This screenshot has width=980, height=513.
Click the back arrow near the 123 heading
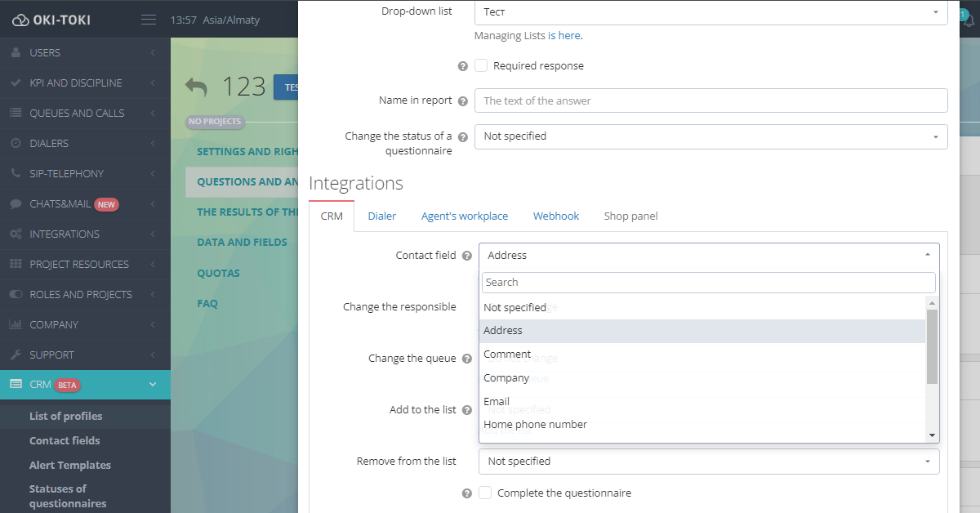[x=198, y=84]
